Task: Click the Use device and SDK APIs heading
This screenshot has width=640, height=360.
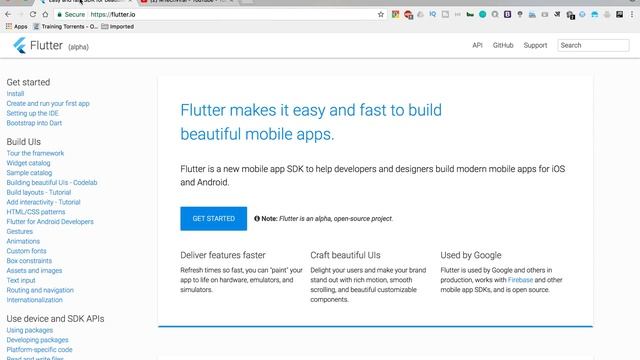Action: click(x=55, y=319)
